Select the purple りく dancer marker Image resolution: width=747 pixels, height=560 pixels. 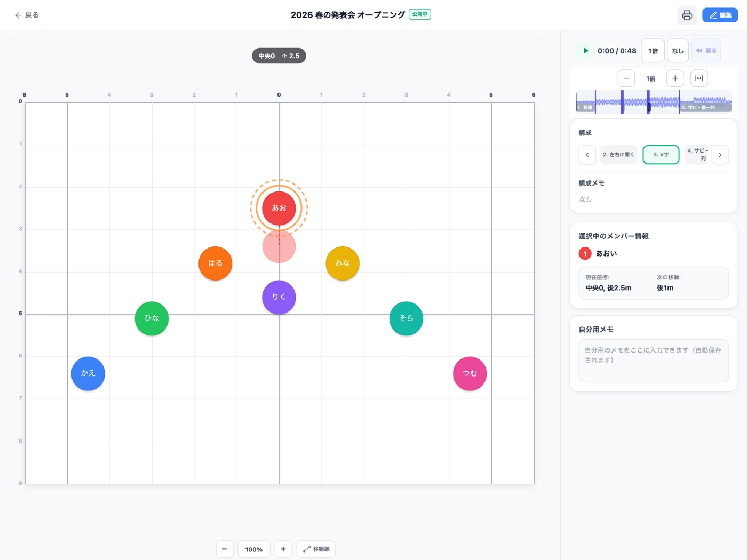[279, 297]
